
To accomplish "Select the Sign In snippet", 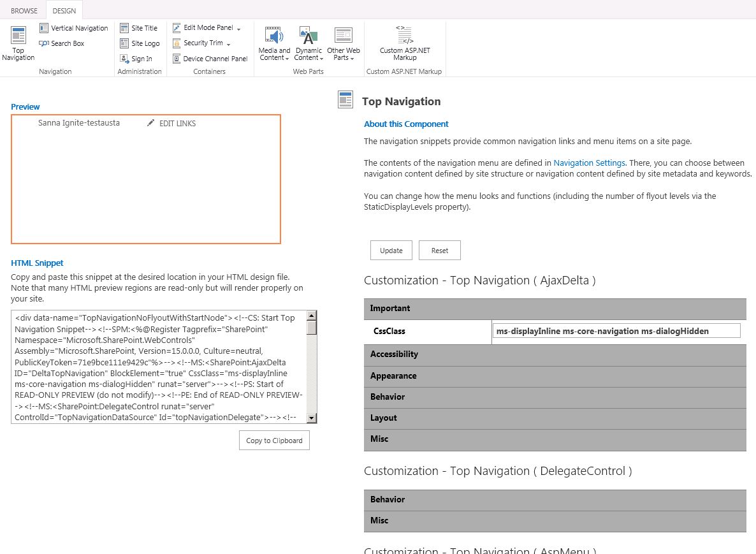I will point(137,58).
